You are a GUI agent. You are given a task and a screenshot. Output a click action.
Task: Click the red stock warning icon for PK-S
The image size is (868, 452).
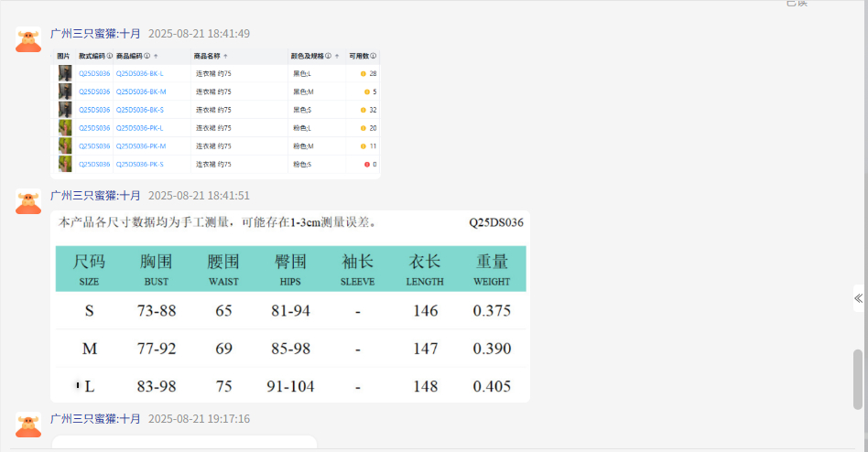point(367,165)
